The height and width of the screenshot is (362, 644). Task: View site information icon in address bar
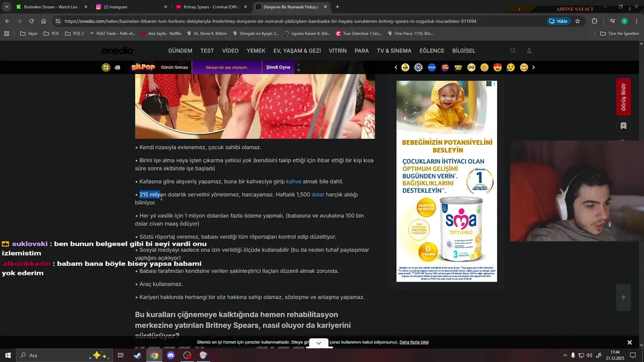[58, 21]
